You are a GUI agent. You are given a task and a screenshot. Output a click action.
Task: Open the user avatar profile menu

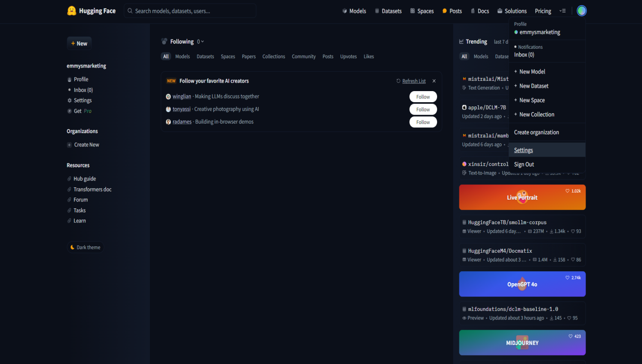[581, 11]
